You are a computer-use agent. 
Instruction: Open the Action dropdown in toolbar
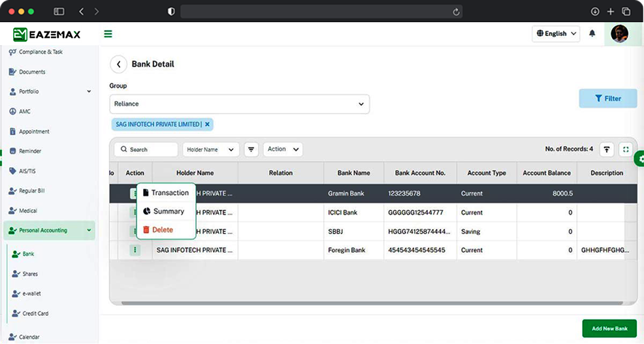click(283, 149)
